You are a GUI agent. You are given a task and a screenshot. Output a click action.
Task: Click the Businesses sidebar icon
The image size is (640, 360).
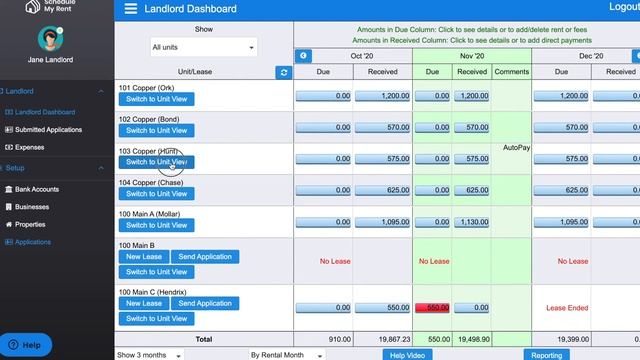9,207
